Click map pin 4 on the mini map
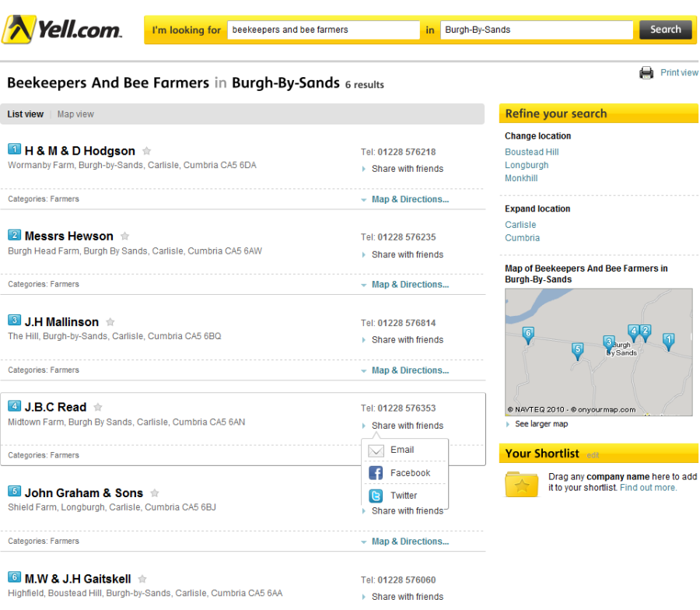The height and width of the screenshot is (610, 700). click(x=633, y=333)
